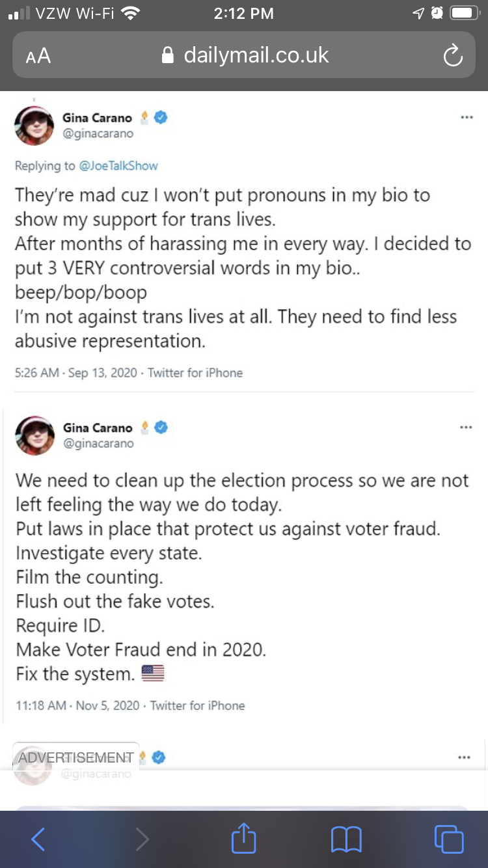Image resolution: width=488 pixels, height=868 pixels.
Task: Tap the Safari forward arrow
Action: (x=142, y=839)
